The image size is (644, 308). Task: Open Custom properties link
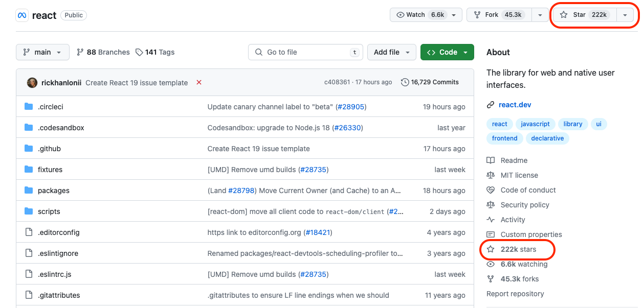click(531, 234)
